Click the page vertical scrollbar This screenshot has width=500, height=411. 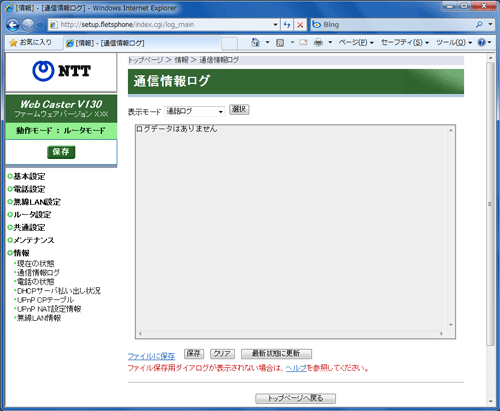490,204
